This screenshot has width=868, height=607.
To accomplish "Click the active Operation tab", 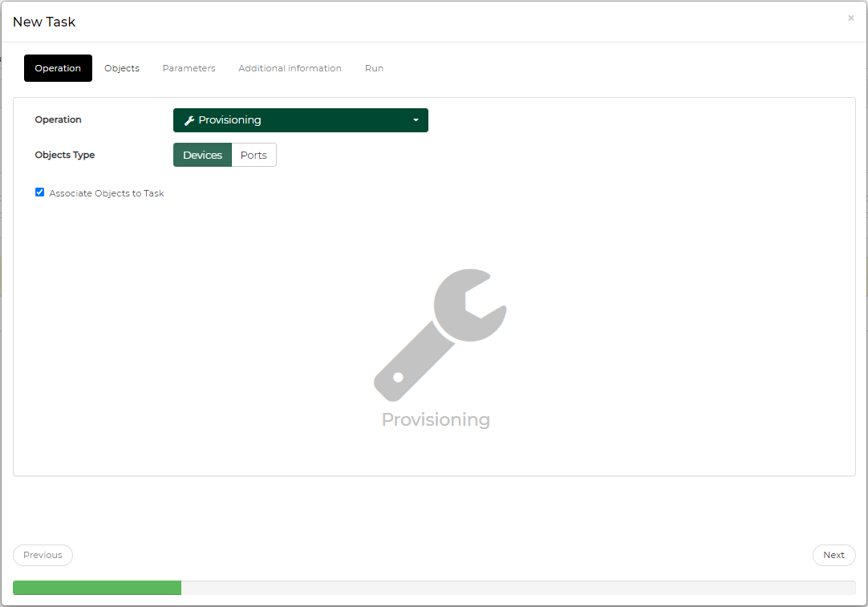I will click(x=58, y=68).
